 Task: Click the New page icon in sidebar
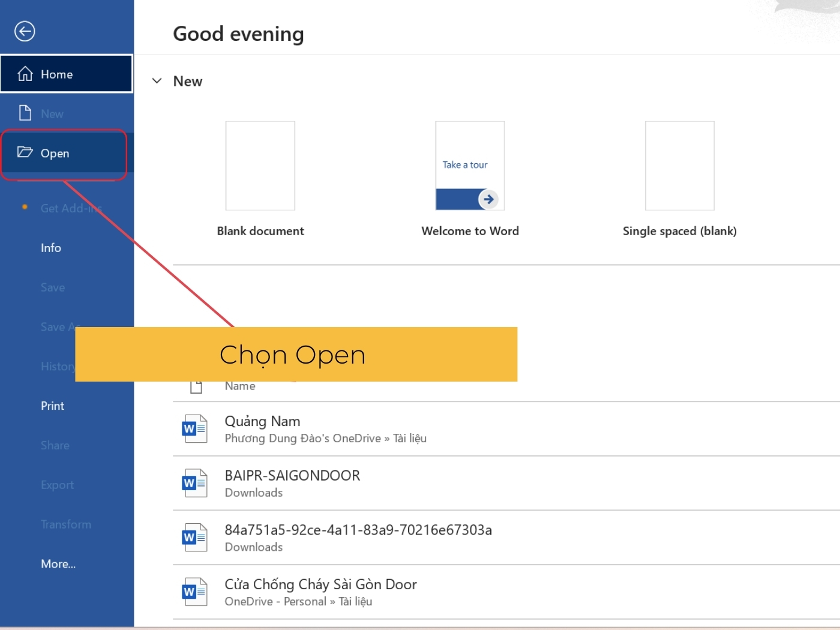[x=25, y=113]
